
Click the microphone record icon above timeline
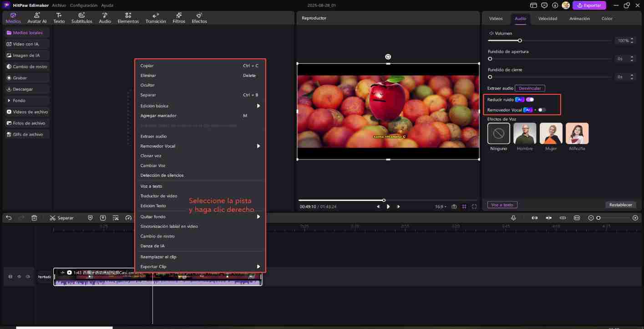tap(513, 218)
